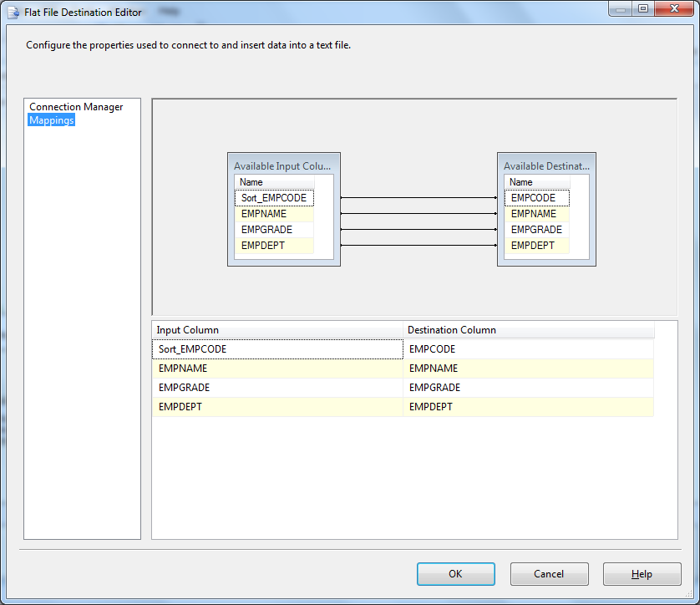This screenshot has width=700, height=605.
Task: Select EMPGRADE in Available Destination Columns
Action: click(x=535, y=230)
